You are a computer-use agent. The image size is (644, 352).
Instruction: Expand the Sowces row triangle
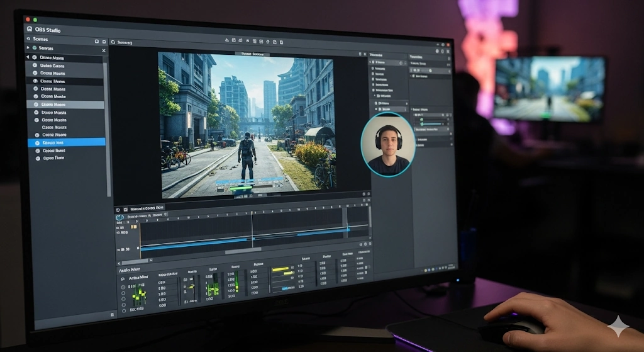pos(28,48)
